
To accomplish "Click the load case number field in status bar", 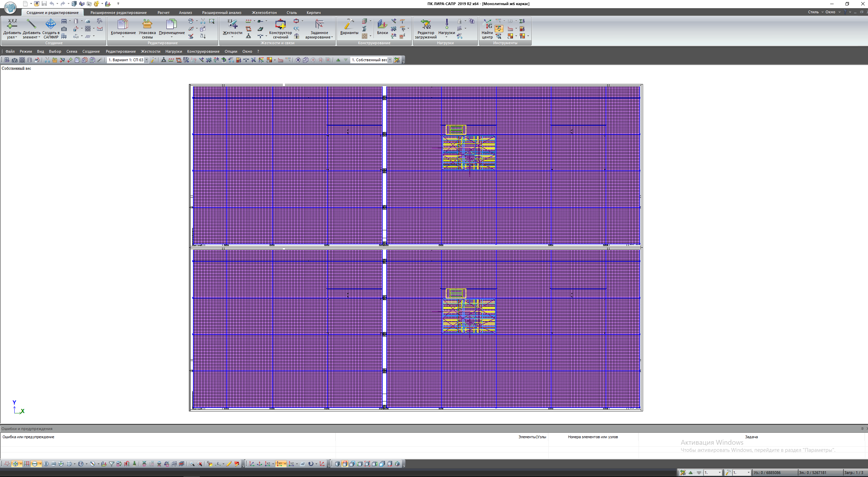I will (x=712, y=473).
